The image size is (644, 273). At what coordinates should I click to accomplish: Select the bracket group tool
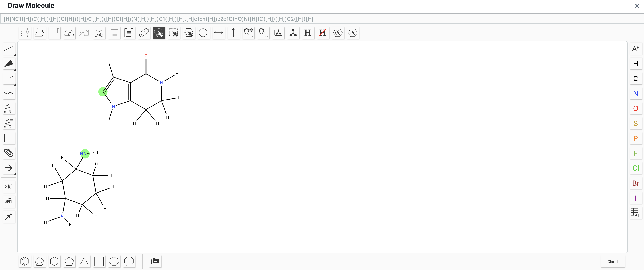[x=9, y=138]
